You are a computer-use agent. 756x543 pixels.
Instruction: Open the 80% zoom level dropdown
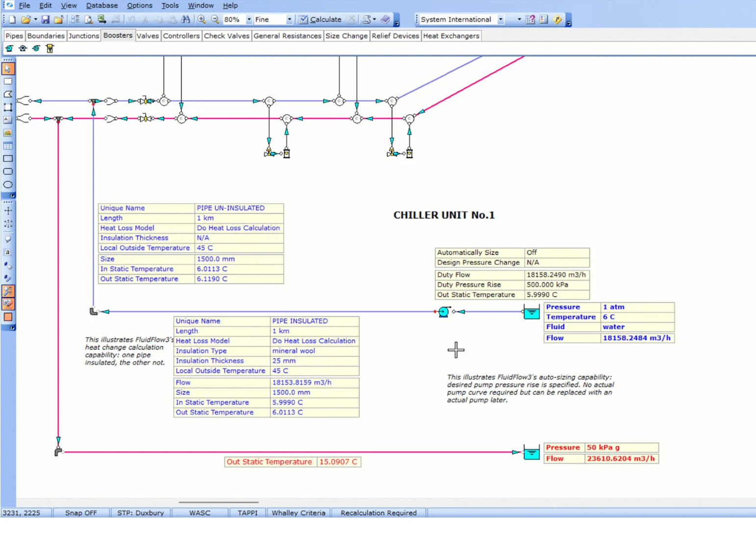249,20
